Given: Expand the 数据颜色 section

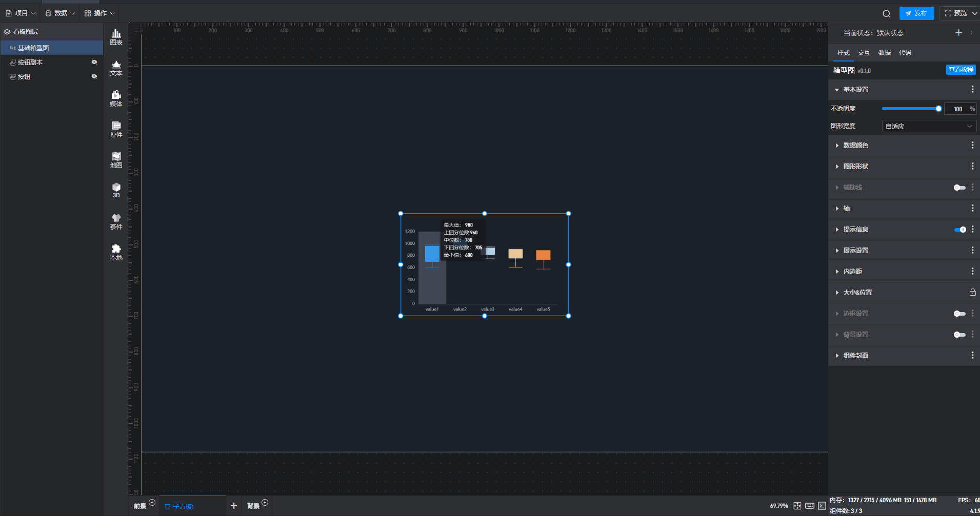Looking at the screenshot, I should tap(855, 146).
